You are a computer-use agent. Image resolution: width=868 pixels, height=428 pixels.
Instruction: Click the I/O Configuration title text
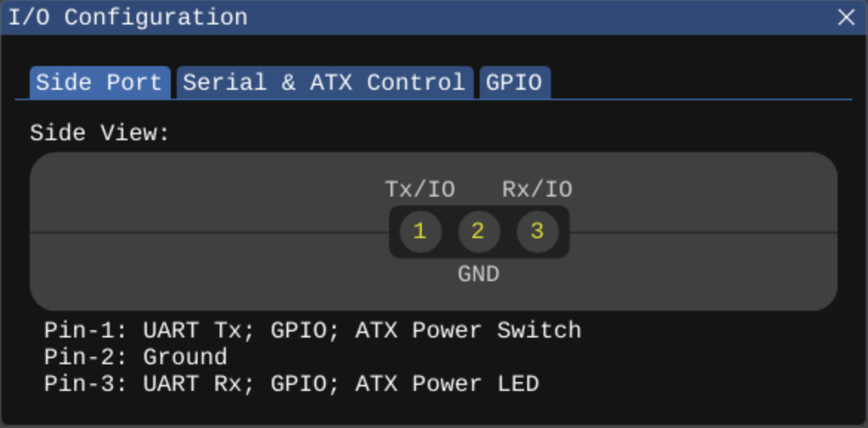pos(128,17)
